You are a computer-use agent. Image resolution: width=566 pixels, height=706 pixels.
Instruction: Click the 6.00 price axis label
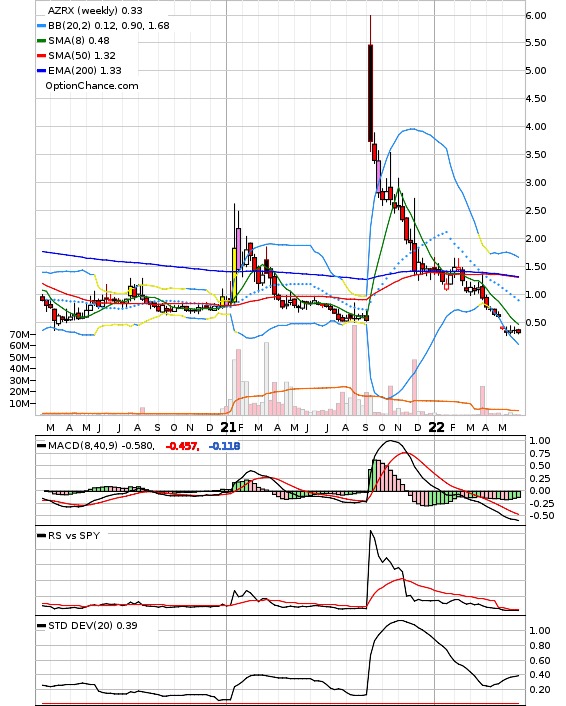click(x=536, y=16)
